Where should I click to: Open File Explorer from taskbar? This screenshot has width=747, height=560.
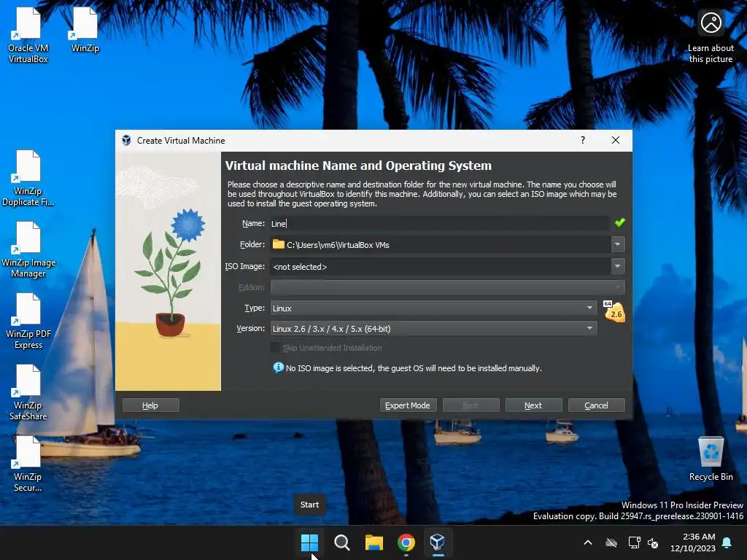click(x=374, y=542)
